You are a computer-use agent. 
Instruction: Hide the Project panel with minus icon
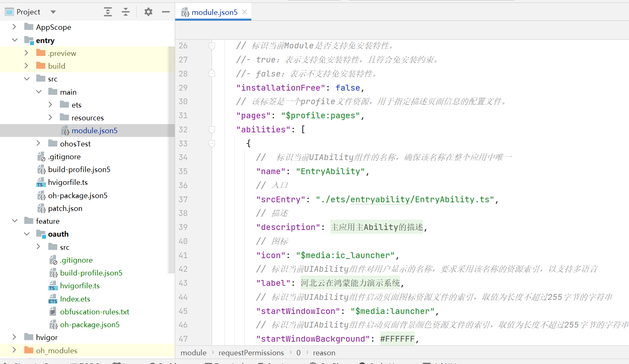[x=166, y=12]
